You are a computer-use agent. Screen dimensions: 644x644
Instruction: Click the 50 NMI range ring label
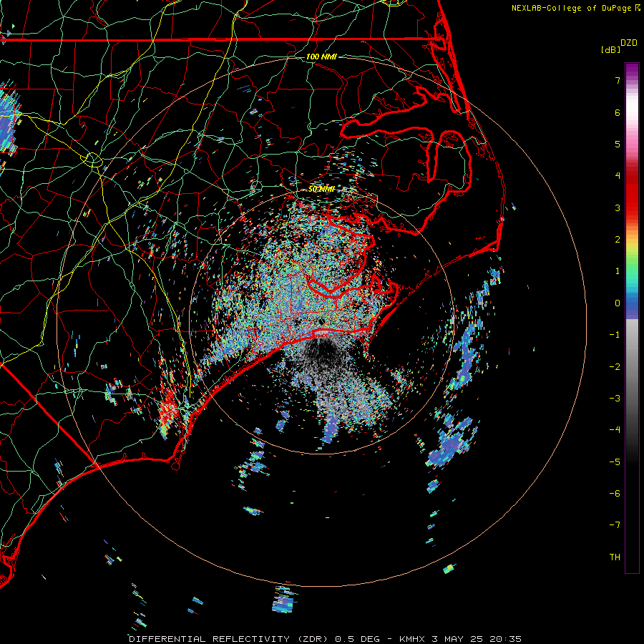tap(321, 190)
